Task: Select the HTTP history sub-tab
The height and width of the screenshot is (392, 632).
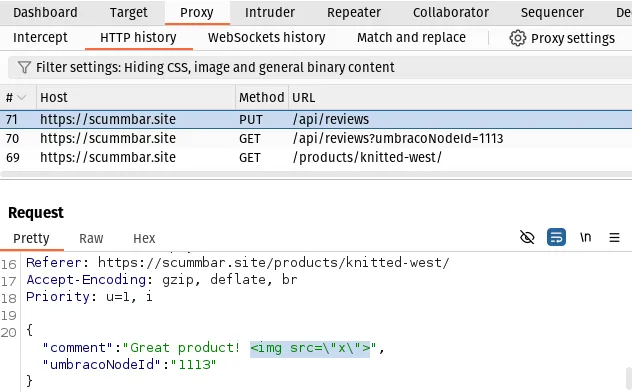Action: (138, 37)
